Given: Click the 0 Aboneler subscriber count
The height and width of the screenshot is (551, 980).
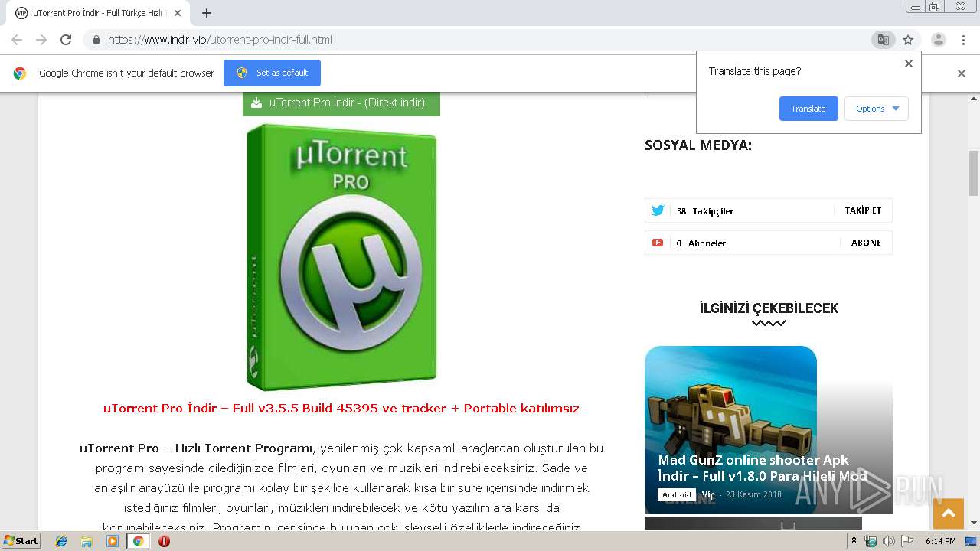Looking at the screenshot, I should click(701, 243).
